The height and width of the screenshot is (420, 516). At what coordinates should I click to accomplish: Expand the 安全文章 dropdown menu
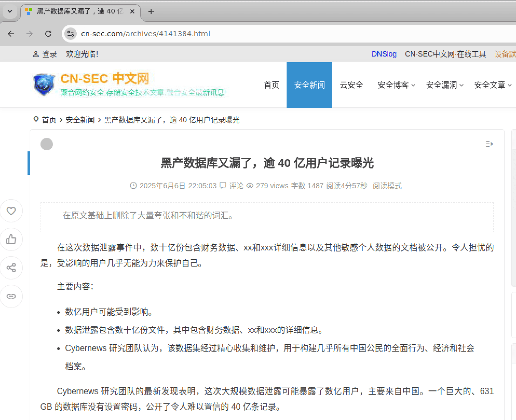point(493,85)
